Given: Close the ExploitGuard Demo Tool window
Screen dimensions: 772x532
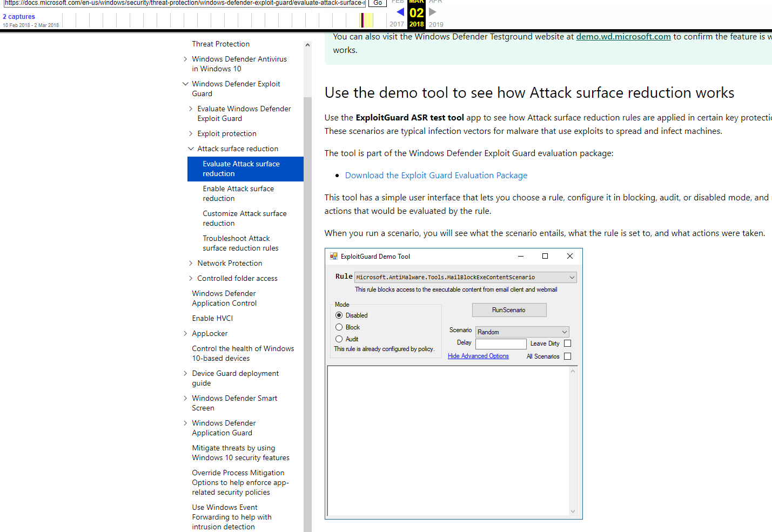Looking at the screenshot, I should 570,256.
